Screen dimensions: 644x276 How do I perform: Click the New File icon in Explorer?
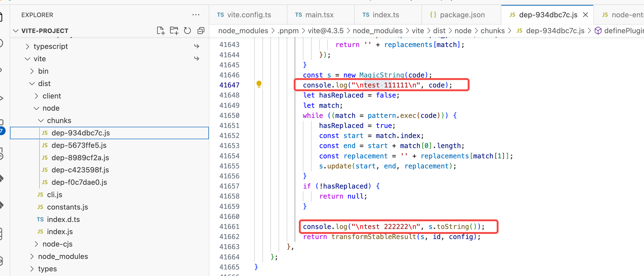160,31
